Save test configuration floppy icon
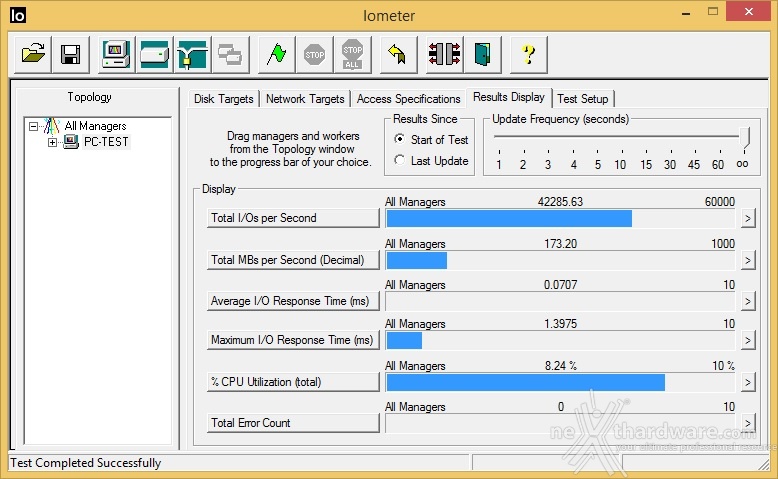The height and width of the screenshot is (479, 778). click(x=70, y=55)
